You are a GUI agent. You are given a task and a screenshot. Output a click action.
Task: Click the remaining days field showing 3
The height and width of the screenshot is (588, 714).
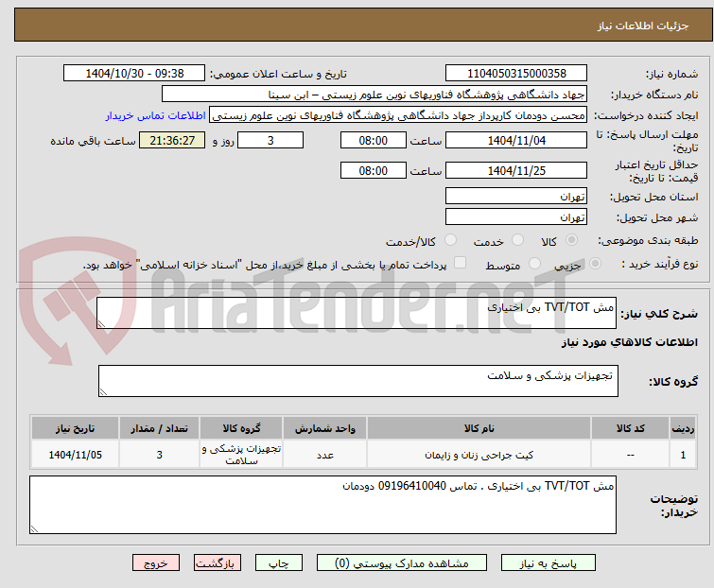coord(270,140)
